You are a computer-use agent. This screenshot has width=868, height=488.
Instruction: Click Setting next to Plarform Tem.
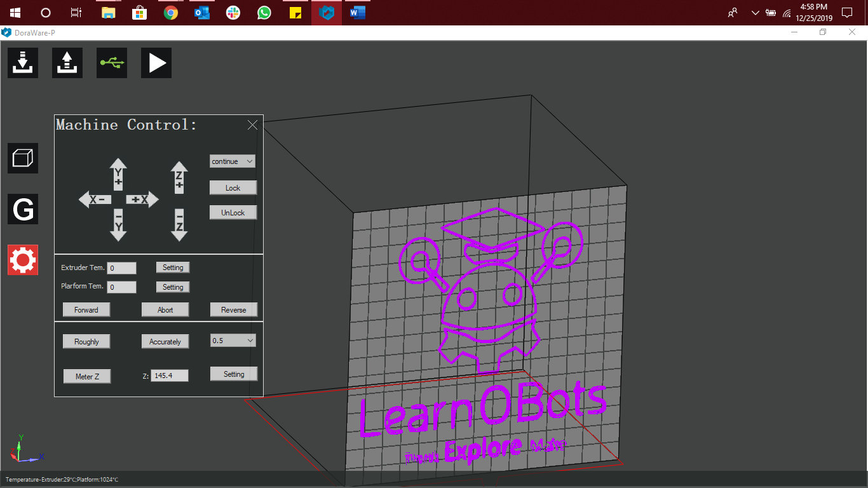coord(173,287)
